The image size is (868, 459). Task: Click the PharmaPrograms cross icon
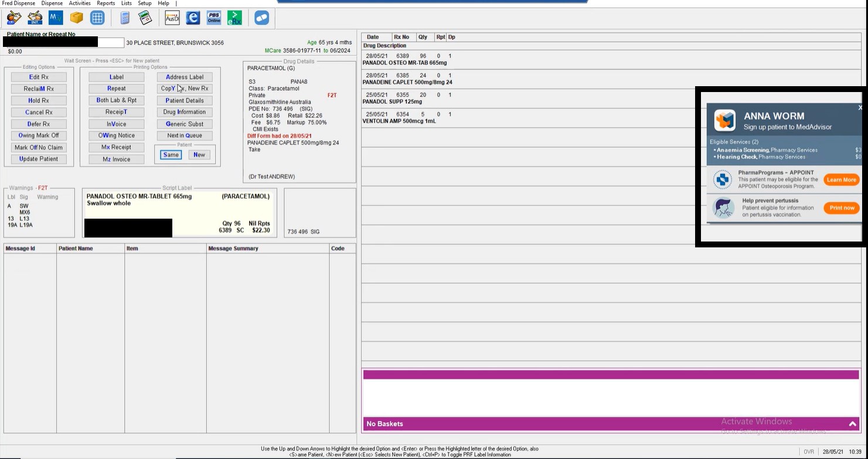pos(723,179)
